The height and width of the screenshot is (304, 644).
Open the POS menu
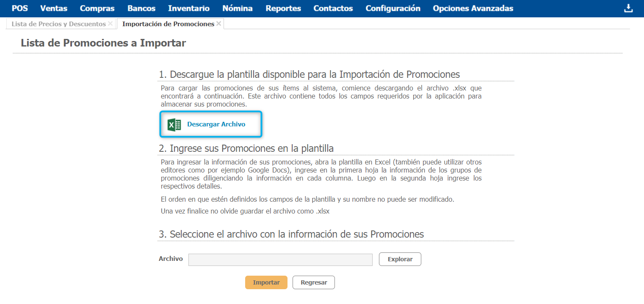19,8
